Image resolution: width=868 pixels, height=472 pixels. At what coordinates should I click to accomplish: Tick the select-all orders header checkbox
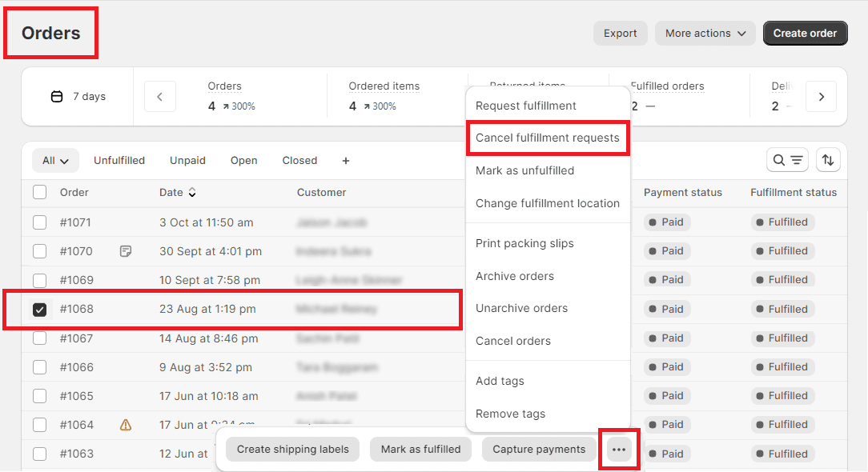click(40, 192)
